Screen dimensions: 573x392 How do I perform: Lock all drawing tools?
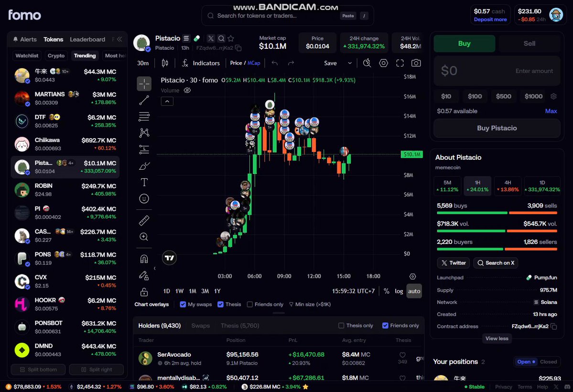144,292
